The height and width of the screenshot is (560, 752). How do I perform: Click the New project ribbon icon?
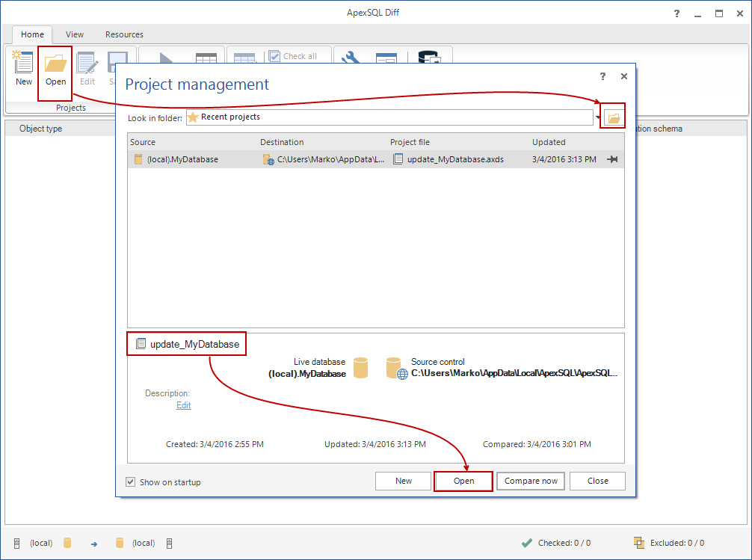(23, 68)
